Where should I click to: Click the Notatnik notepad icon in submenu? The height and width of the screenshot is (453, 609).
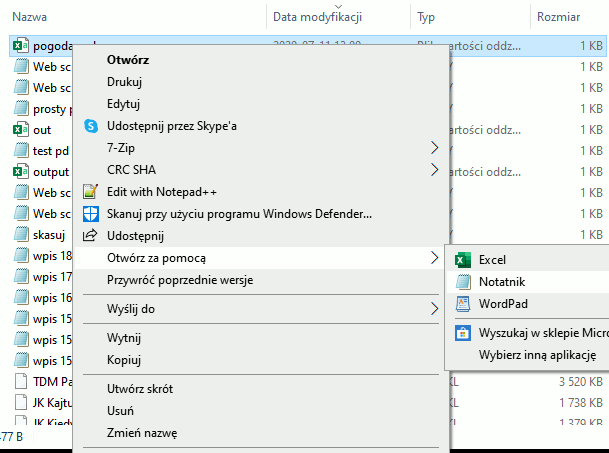coord(463,282)
